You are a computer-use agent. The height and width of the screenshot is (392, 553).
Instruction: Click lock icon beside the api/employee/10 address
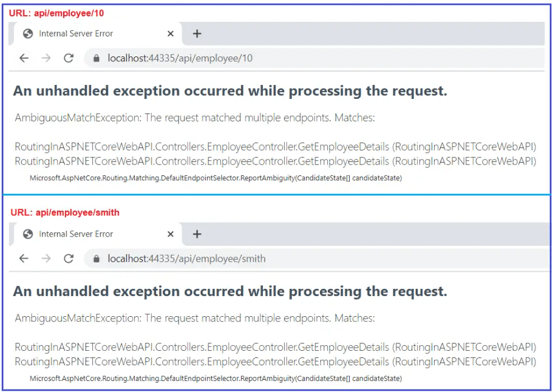pos(96,58)
